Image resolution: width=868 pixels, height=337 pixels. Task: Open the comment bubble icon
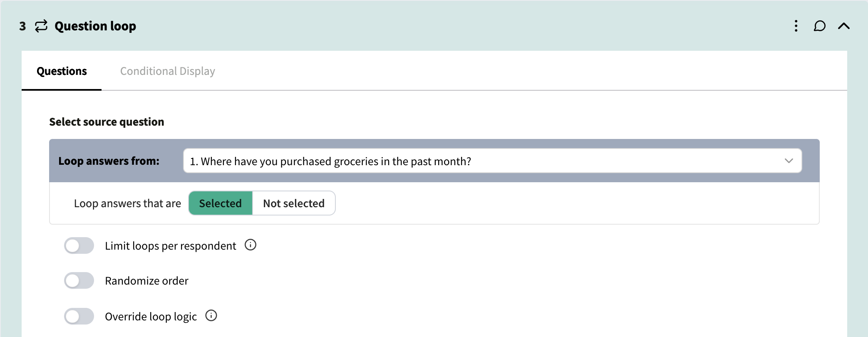[819, 26]
